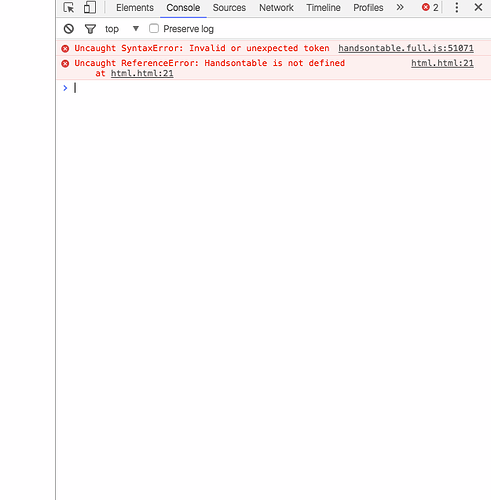This screenshot has height=500, width=491.
Task: Open the 'at html.html:21' stack trace link
Action: [142, 73]
